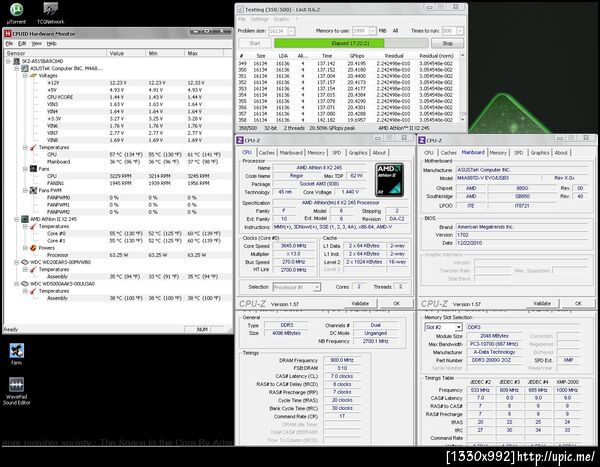Viewport: 600px width, 467px height.
Task: Click the Stop button in LinX
Action: coord(447,43)
